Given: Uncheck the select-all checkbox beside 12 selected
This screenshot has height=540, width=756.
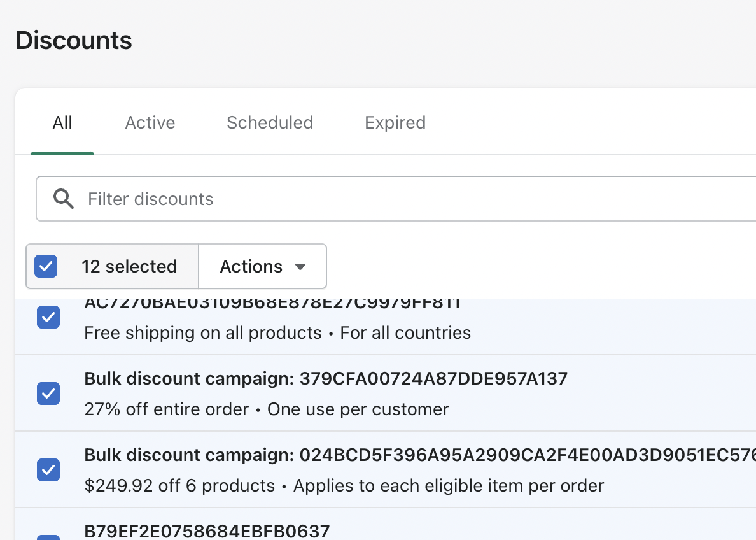Looking at the screenshot, I should pyautogui.click(x=46, y=266).
